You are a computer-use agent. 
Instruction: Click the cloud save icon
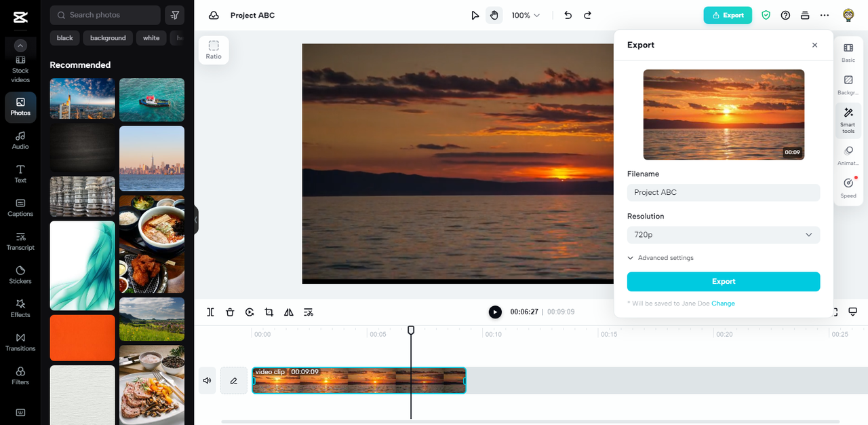[x=214, y=15]
